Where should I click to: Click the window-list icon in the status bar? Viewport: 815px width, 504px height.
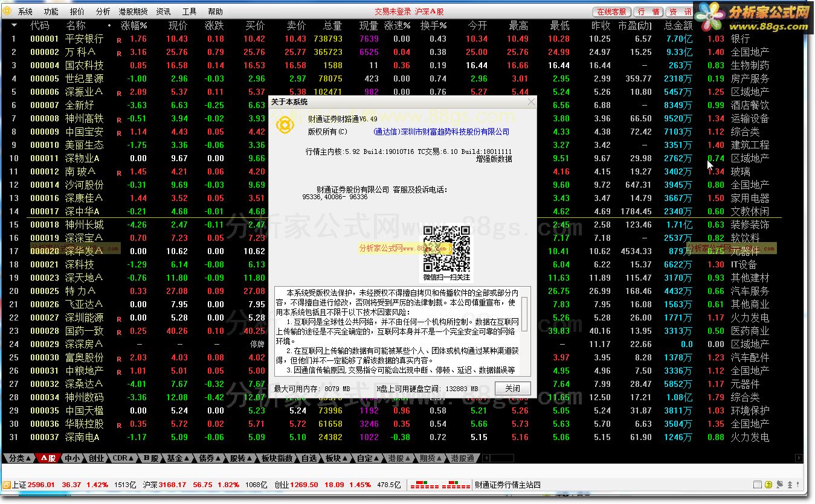[x=758, y=485]
